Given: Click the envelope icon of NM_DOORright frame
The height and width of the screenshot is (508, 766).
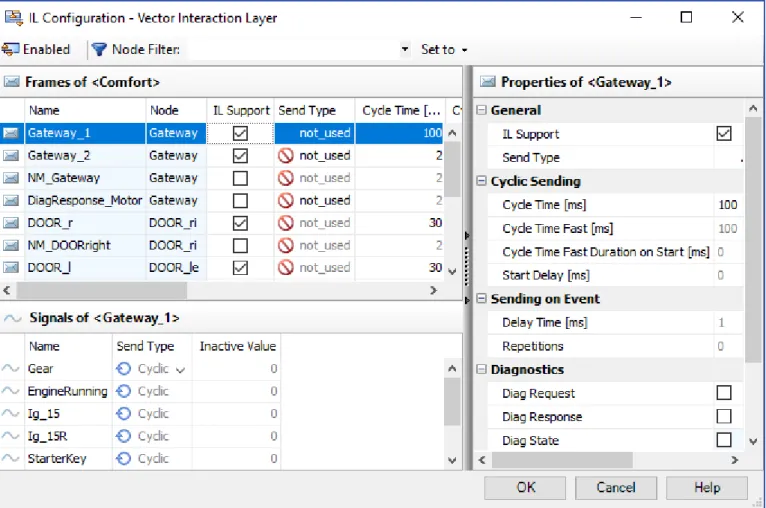Looking at the screenshot, I should (x=11, y=246).
